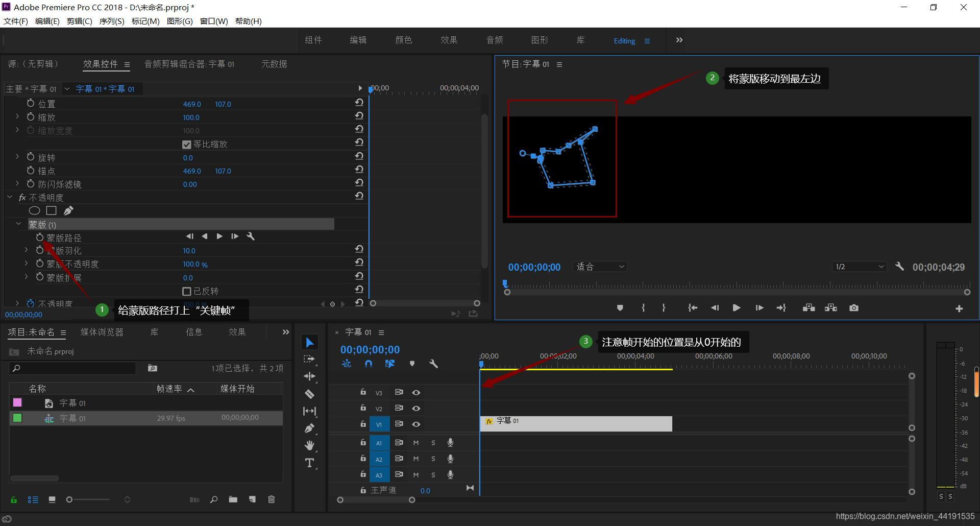Uncheck 等比缩放 checkbox

pyautogui.click(x=187, y=145)
